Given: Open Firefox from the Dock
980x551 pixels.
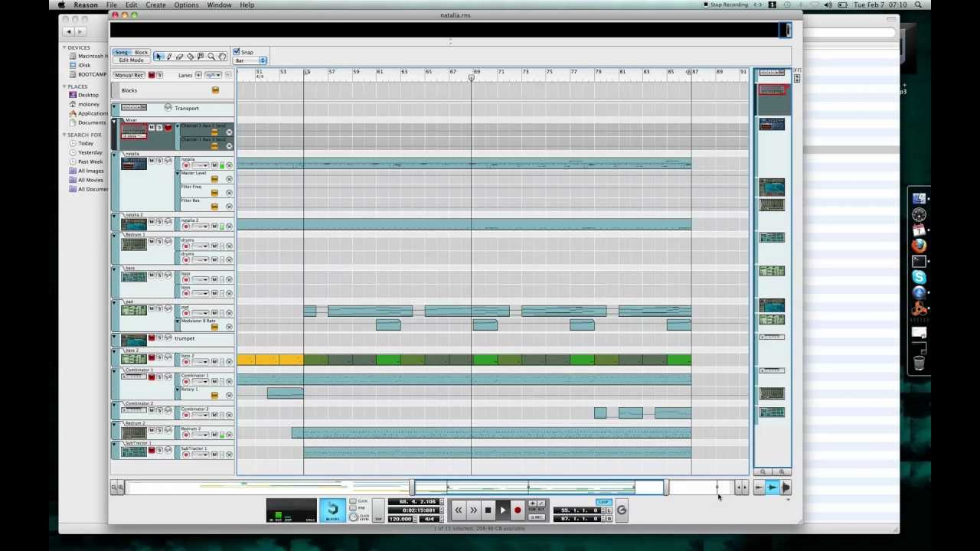Looking at the screenshot, I should (x=919, y=246).
